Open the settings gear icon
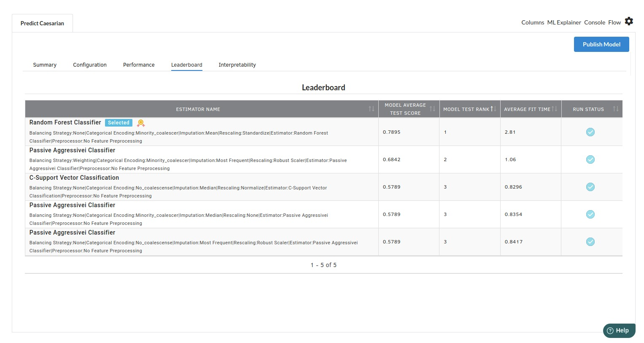 click(629, 22)
